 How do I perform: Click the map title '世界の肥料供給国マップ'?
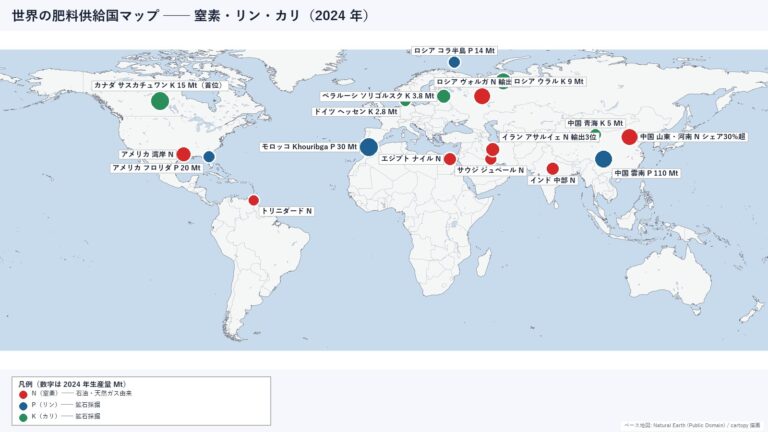click(85, 16)
